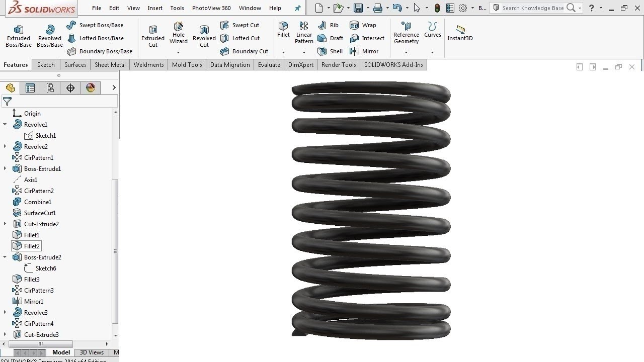Click the feature tree filter icon
644x362 pixels.
(x=7, y=102)
